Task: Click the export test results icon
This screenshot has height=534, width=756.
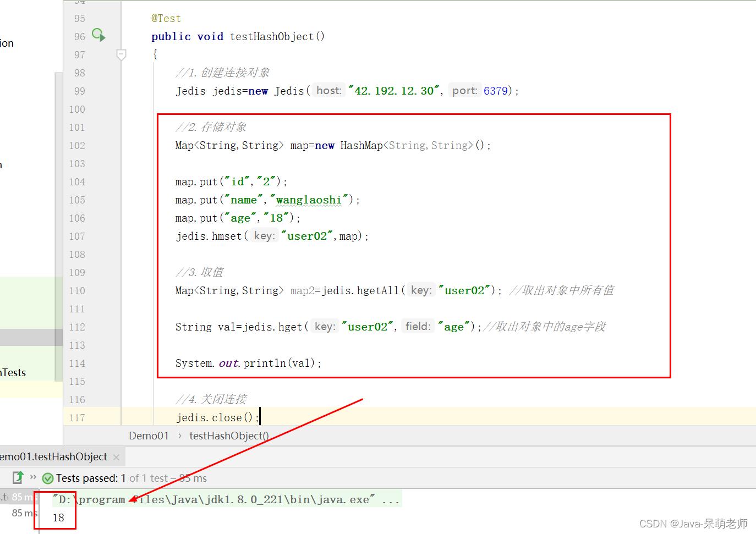Action: 18,477
